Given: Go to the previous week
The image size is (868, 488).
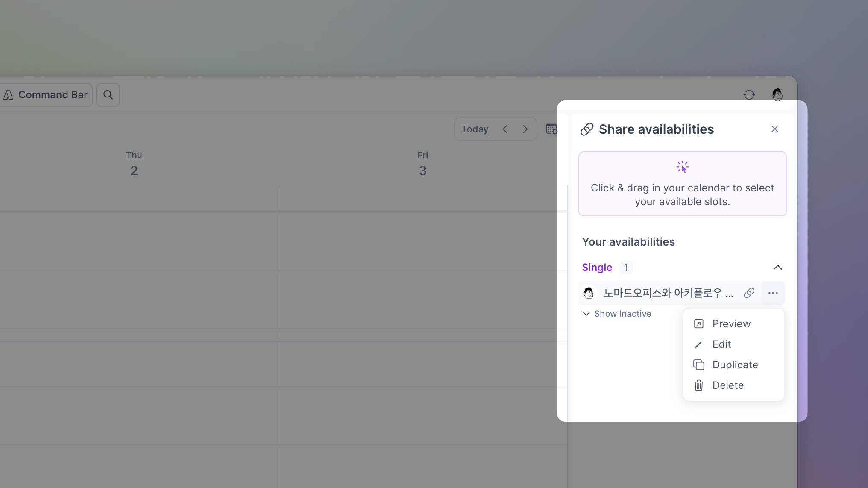Looking at the screenshot, I should (505, 129).
